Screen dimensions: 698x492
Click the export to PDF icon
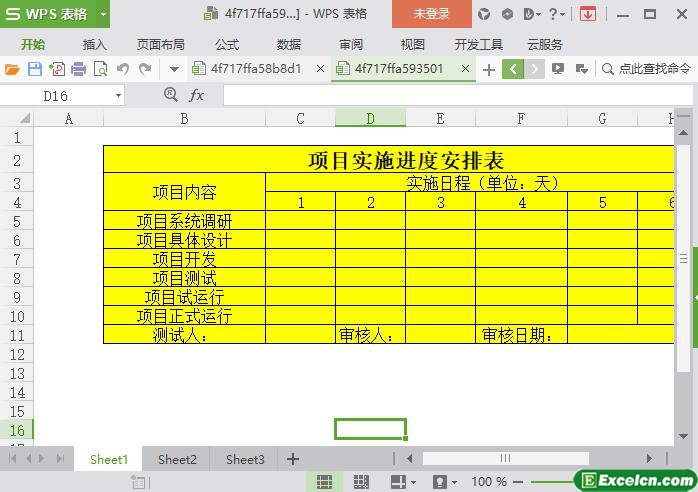click(57, 69)
